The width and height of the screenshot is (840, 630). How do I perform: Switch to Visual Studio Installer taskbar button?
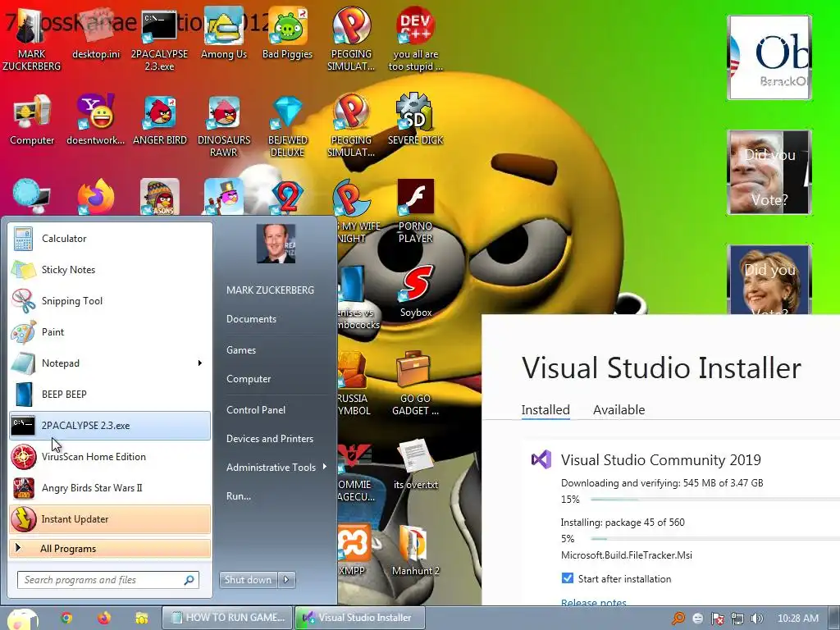[360, 618]
